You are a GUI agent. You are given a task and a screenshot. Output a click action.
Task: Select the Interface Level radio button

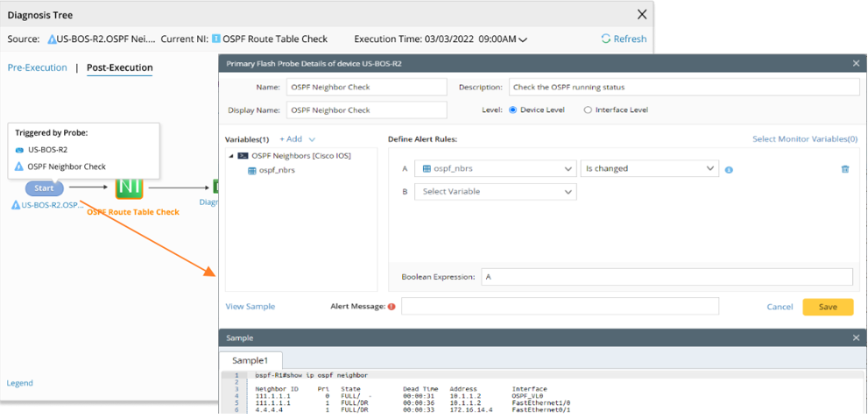tap(588, 110)
